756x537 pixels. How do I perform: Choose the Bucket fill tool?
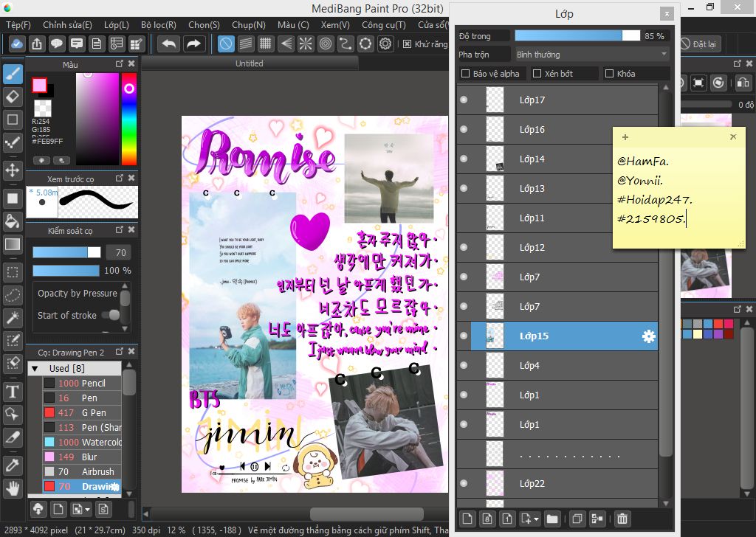[12, 221]
